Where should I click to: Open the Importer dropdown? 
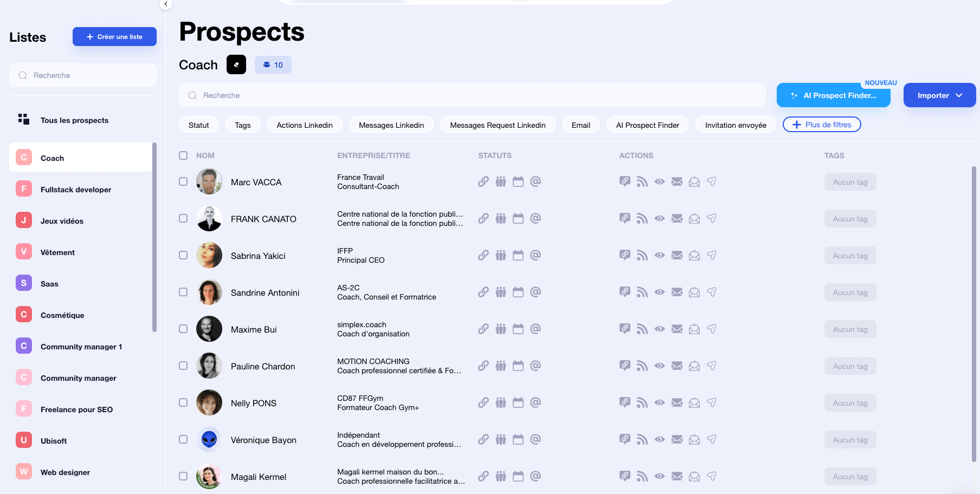tap(939, 95)
